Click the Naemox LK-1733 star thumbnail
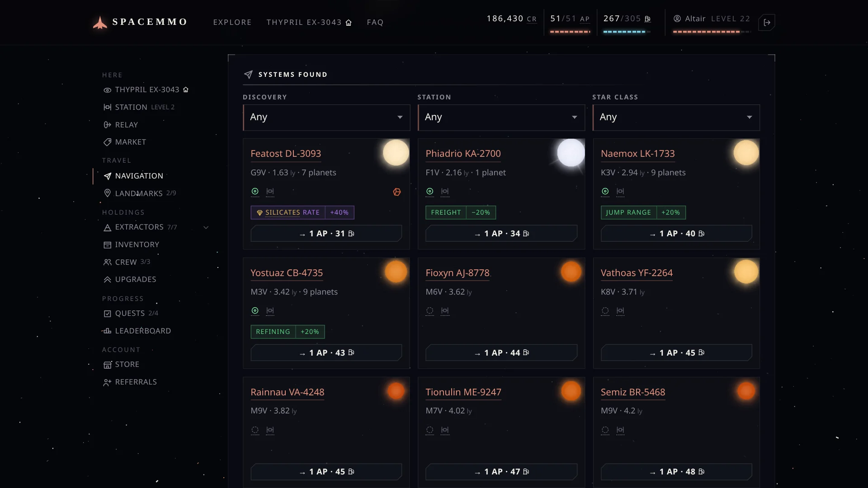The height and width of the screenshot is (488, 868). coord(746,153)
